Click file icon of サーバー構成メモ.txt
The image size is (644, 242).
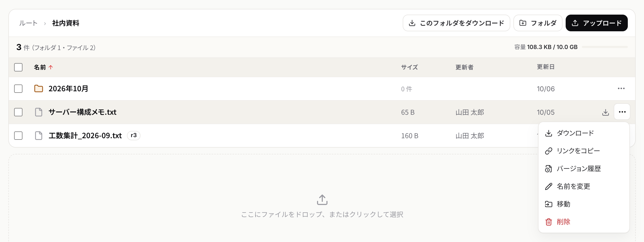coord(39,112)
